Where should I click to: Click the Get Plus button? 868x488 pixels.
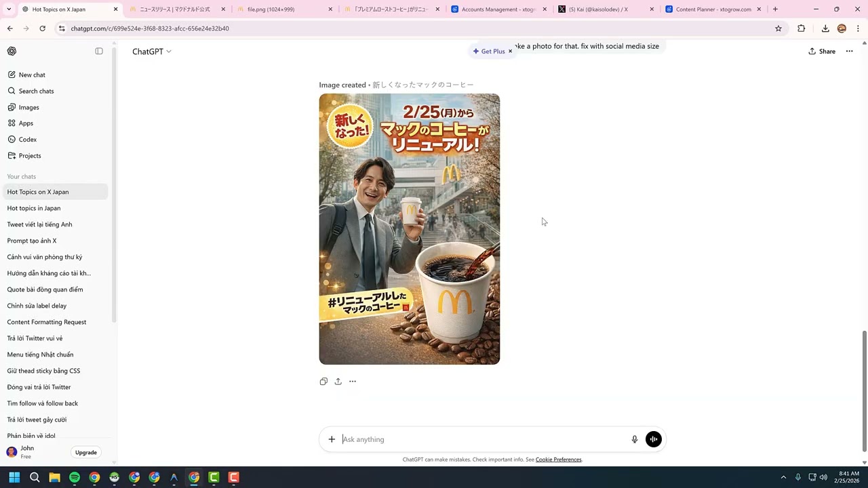(x=489, y=52)
